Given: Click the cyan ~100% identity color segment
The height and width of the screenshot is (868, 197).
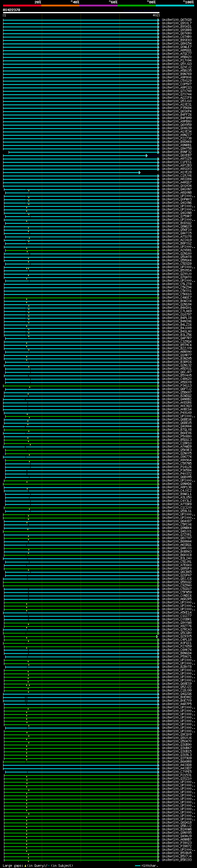Looking at the screenshot, I should pyautogui.click(x=175, y=6).
